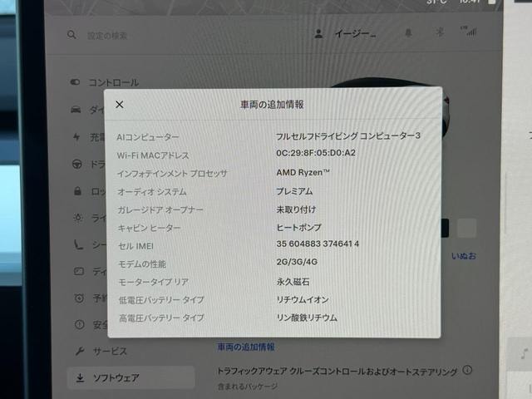Tap the charging bolt sidebar icon

76,136
